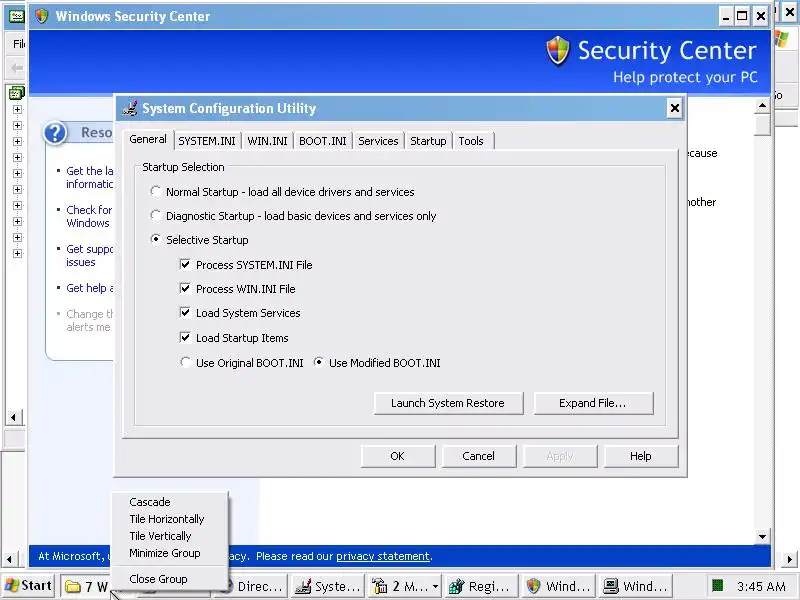Close the System Configuration Utility dialog
The image size is (800, 600).
click(x=674, y=108)
